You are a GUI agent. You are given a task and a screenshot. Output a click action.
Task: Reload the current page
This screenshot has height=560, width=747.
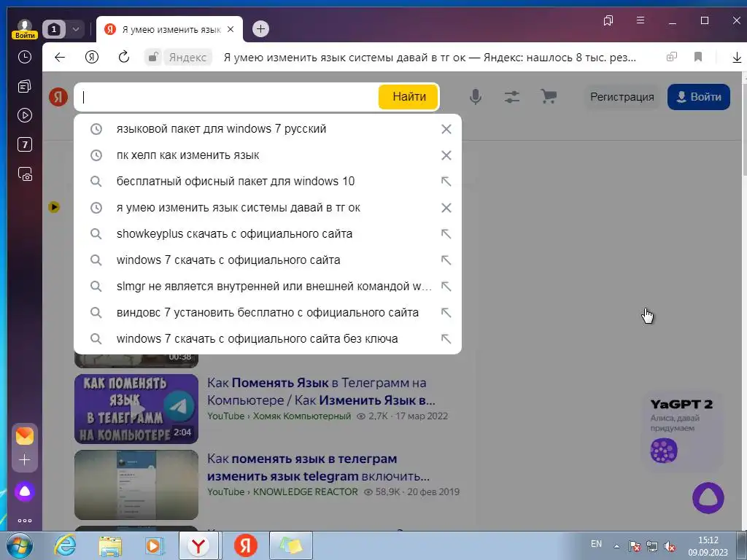[x=124, y=58]
